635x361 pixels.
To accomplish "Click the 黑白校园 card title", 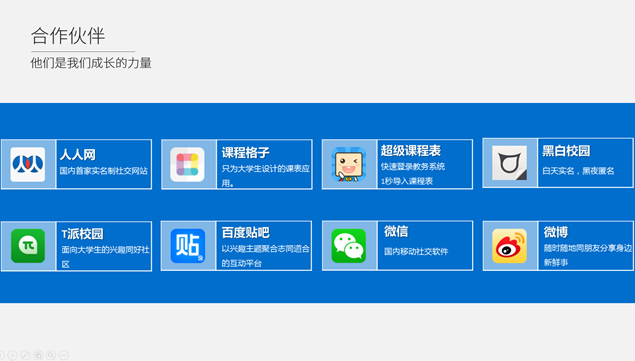I will tap(567, 151).
